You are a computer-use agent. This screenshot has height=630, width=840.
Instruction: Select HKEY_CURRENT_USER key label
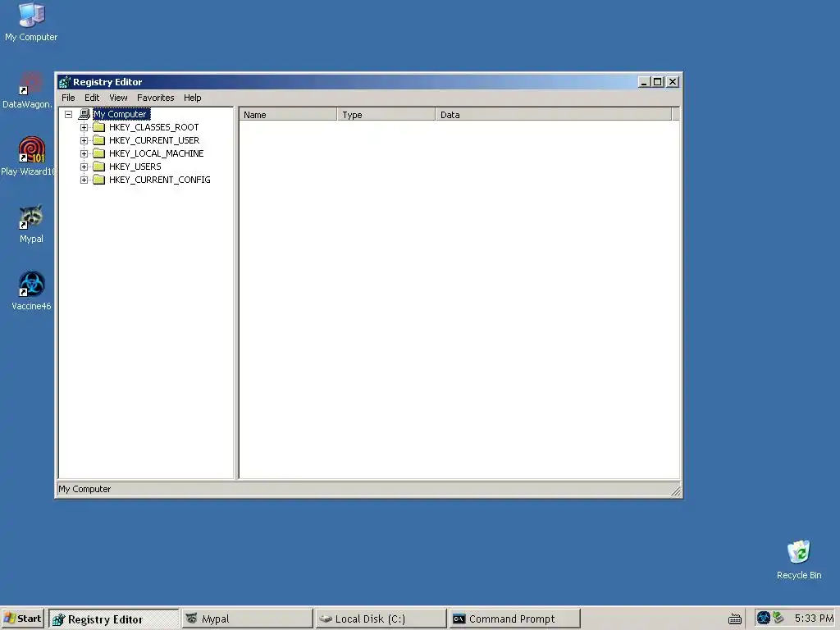[x=154, y=140]
